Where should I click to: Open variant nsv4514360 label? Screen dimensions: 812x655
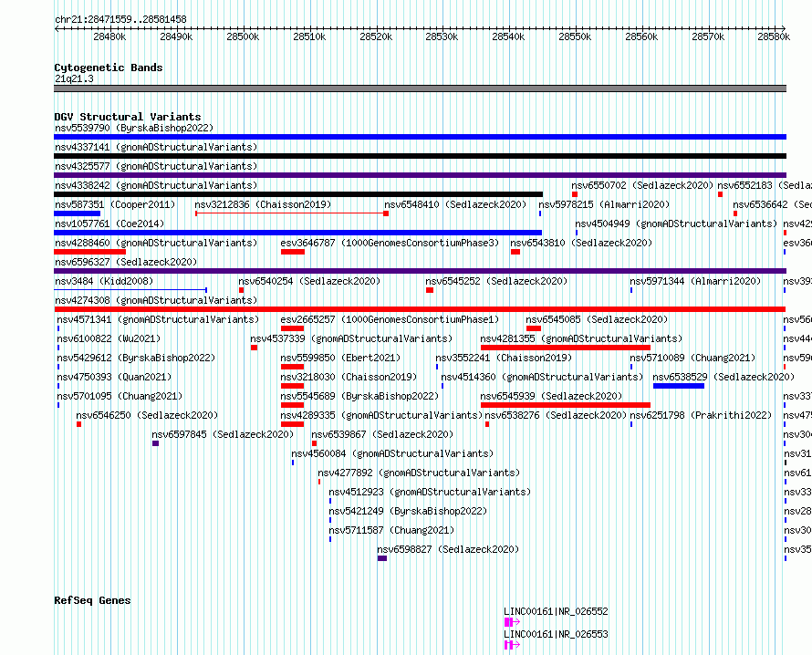point(542,377)
